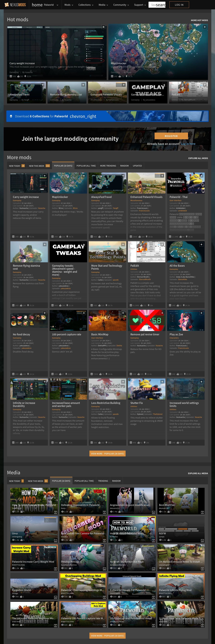This screenshot has width=215, height=644.
Task: Click View More Popular (30 Days) button under mods
Action: [x=107, y=454]
